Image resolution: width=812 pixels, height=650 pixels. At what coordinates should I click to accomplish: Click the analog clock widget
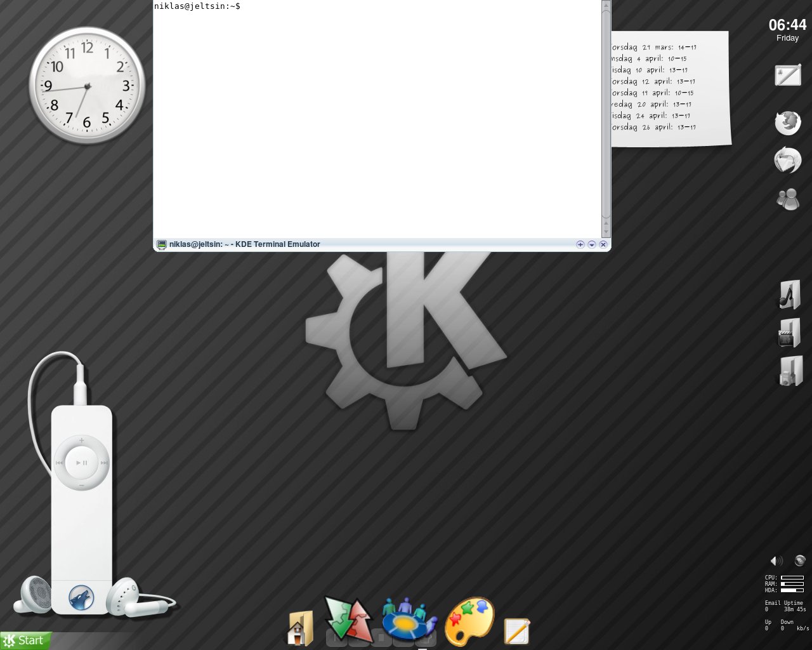[87, 85]
